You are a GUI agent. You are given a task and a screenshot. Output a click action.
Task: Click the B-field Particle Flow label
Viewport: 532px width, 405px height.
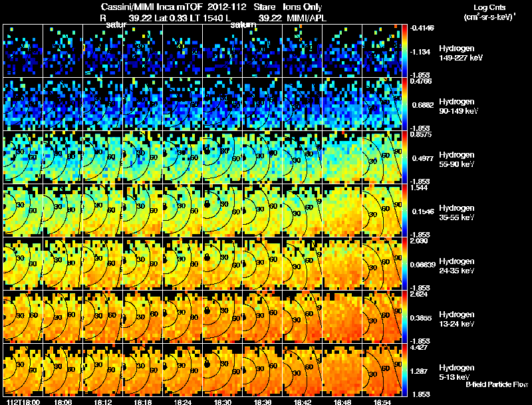[x=497, y=384]
